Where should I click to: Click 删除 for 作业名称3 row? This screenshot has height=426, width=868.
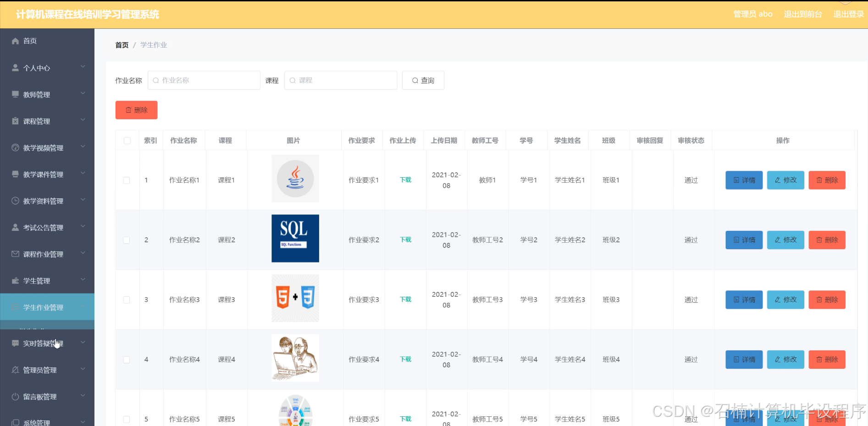click(x=827, y=300)
